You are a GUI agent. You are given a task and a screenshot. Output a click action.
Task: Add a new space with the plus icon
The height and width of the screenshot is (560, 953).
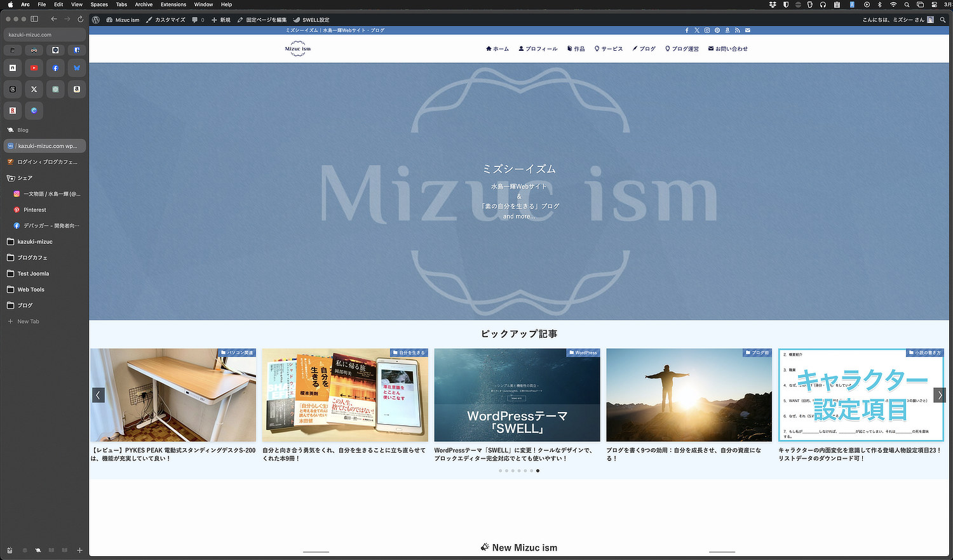[79, 550]
